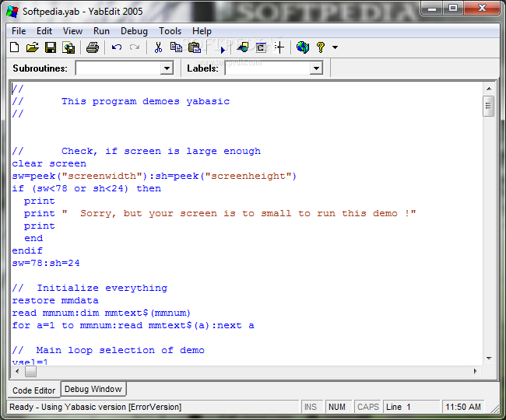
Task: Open a file with the folder icon
Action: pos(32,47)
